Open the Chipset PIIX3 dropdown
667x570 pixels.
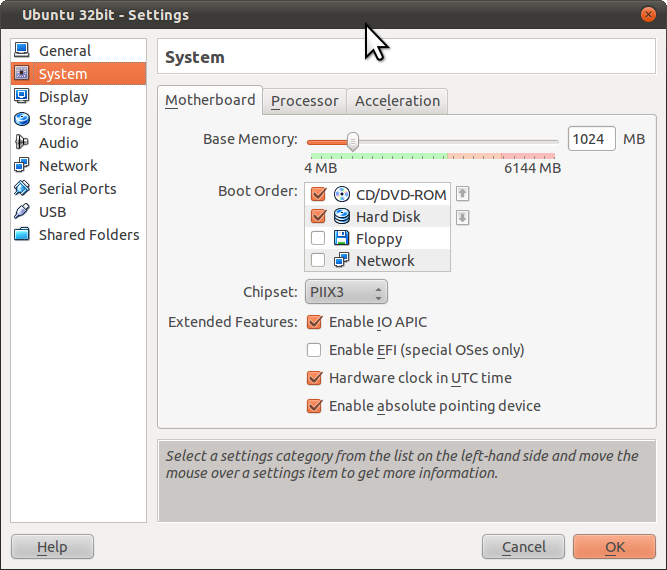[346, 292]
